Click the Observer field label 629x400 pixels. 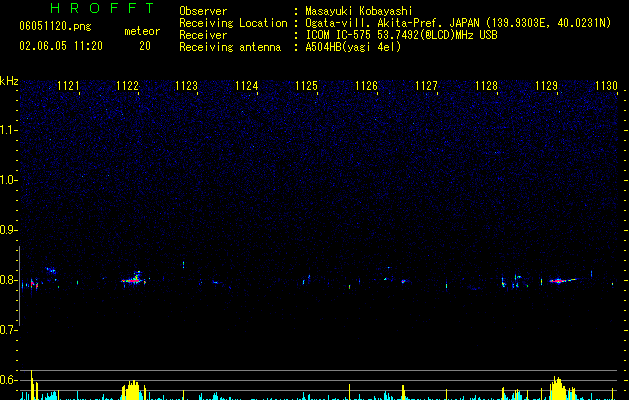[203, 11]
